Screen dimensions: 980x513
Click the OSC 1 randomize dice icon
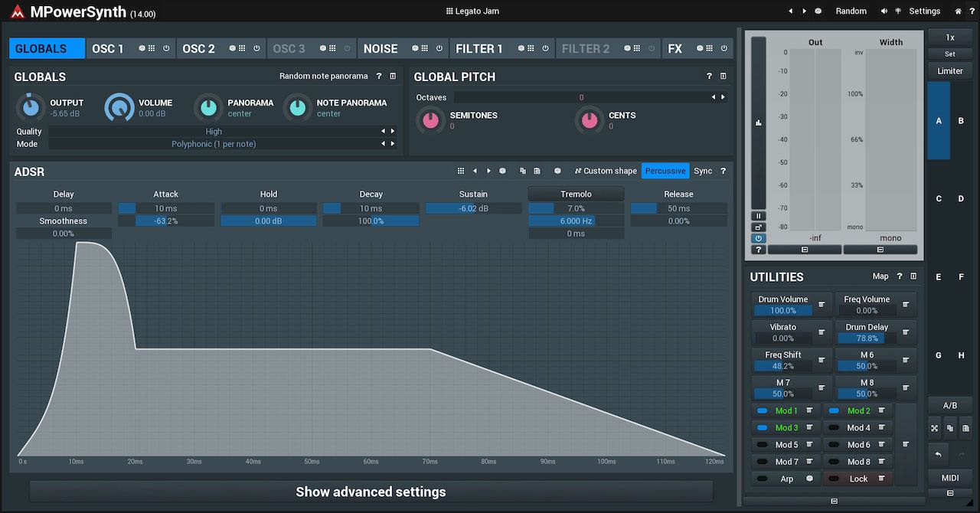click(142, 48)
